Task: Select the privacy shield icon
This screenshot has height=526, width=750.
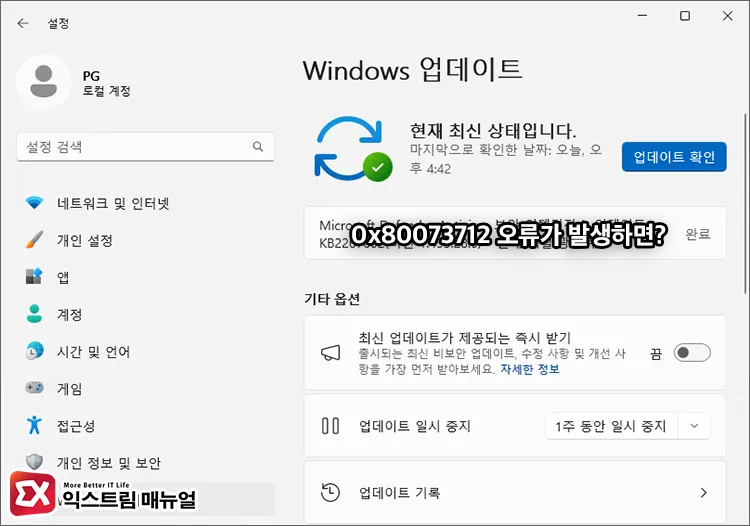Action: [34, 462]
